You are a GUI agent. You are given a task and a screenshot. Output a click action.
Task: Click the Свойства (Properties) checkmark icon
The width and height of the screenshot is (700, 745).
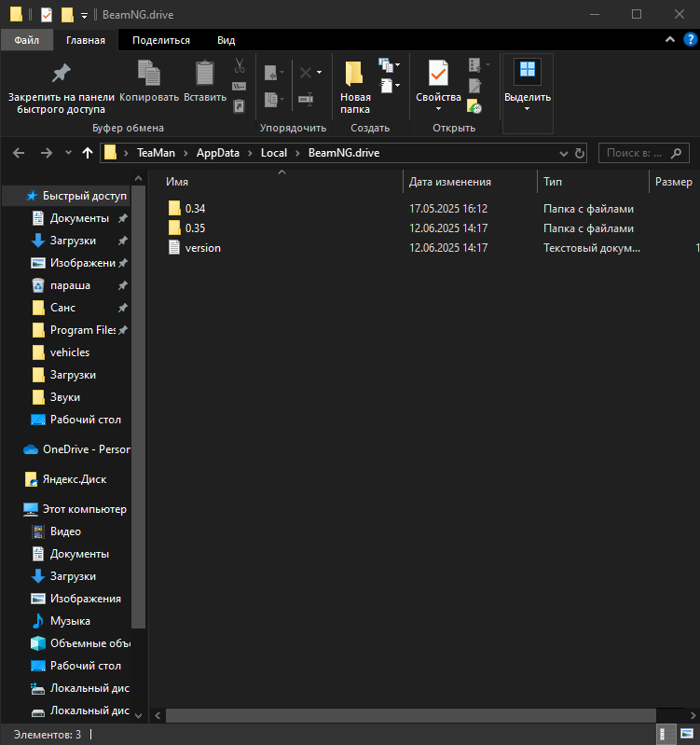click(438, 73)
